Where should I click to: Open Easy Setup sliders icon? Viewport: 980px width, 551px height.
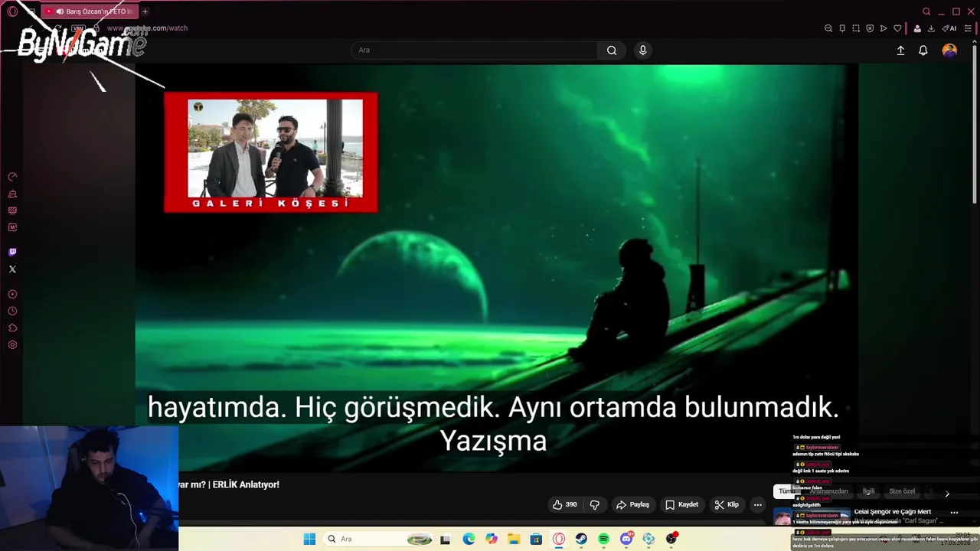tap(968, 28)
